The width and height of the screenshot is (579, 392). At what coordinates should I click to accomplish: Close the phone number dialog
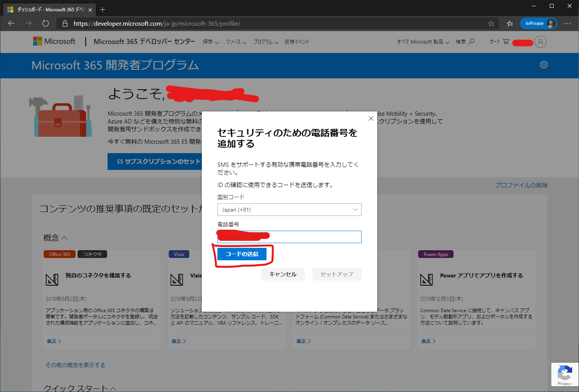tap(371, 118)
